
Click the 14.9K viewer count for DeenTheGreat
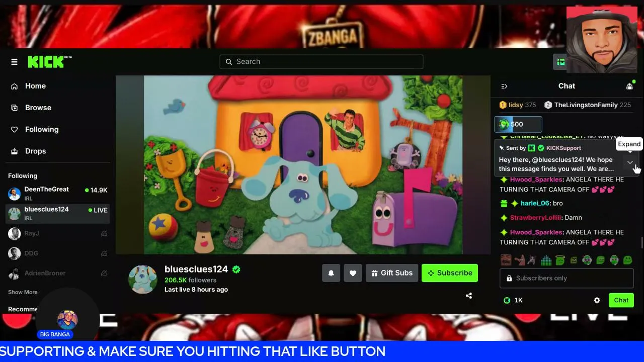[x=99, y=191]
